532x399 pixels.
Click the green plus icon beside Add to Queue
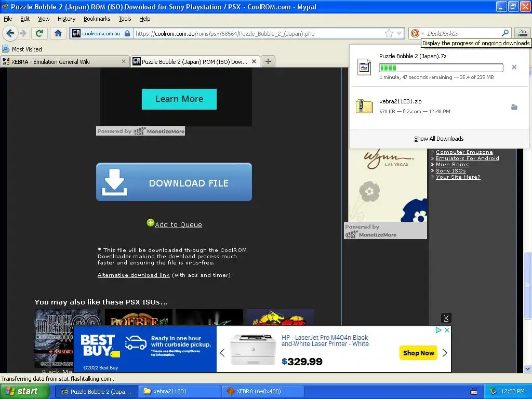(150, 222)
